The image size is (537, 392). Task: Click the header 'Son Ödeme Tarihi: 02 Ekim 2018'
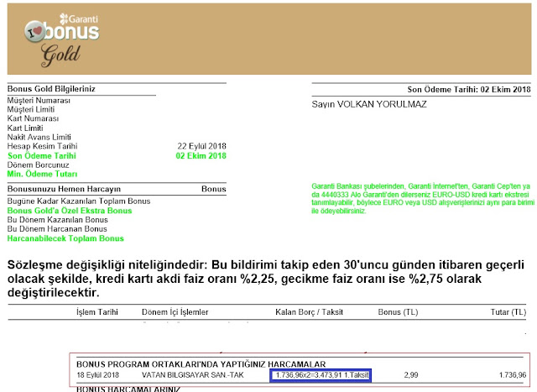pyautogui.click(x=469, y=90)
